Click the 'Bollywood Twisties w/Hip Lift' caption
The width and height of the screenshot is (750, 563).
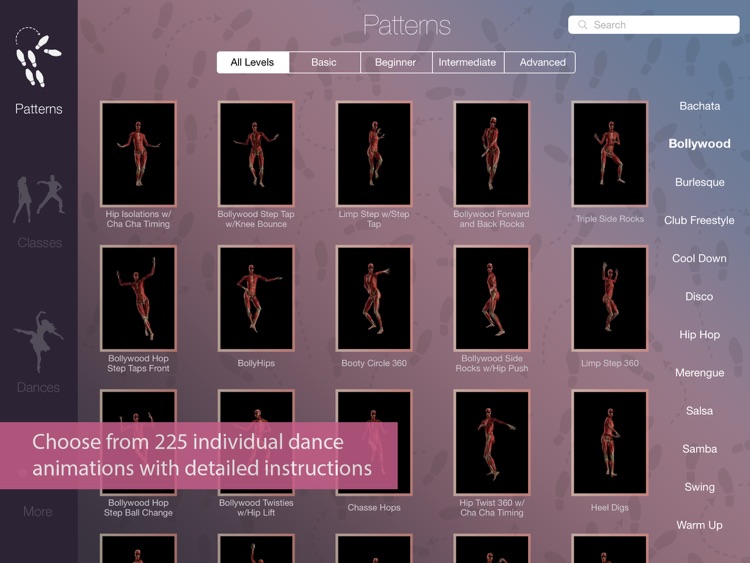pos(256,508)
